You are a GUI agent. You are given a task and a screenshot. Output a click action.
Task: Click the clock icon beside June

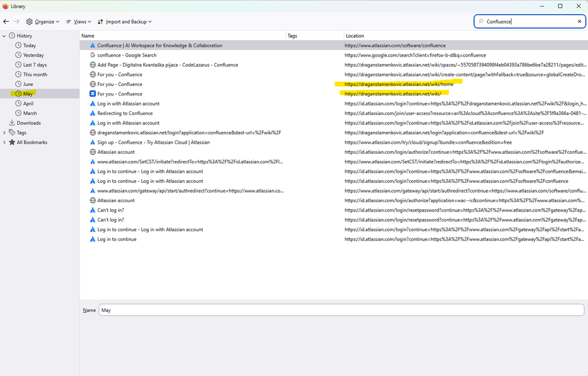coord(18,84)
